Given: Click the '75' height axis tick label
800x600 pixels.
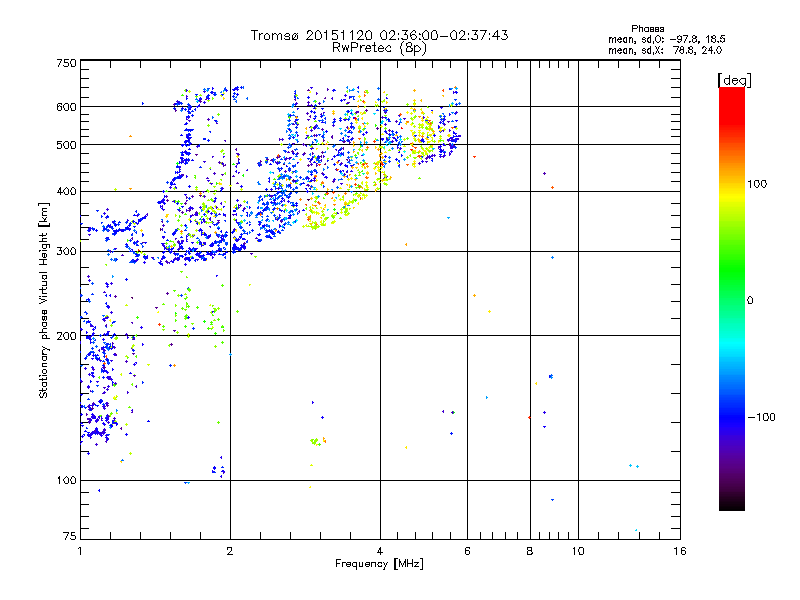Looking at the screenshot, I should coord(70,536).
